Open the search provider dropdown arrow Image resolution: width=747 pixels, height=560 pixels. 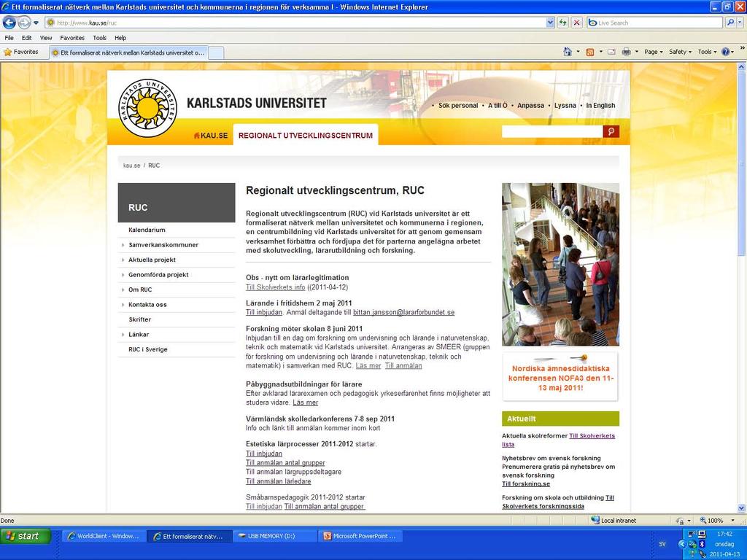pos(740,23)
